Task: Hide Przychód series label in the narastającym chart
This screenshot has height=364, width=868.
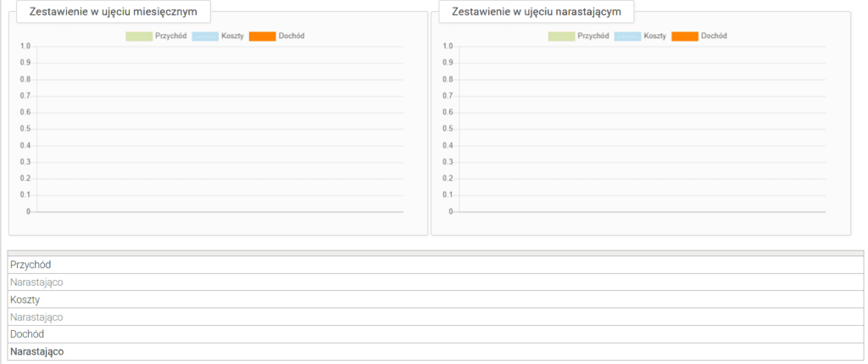Action: (593, 36)
